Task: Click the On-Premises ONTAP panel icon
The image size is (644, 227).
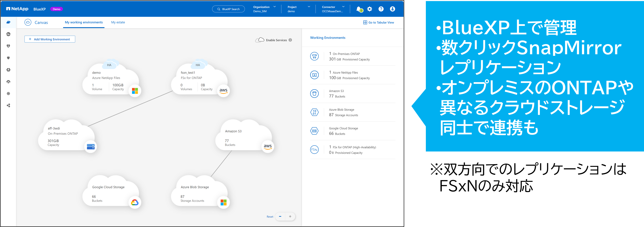Action: point(314,56)
